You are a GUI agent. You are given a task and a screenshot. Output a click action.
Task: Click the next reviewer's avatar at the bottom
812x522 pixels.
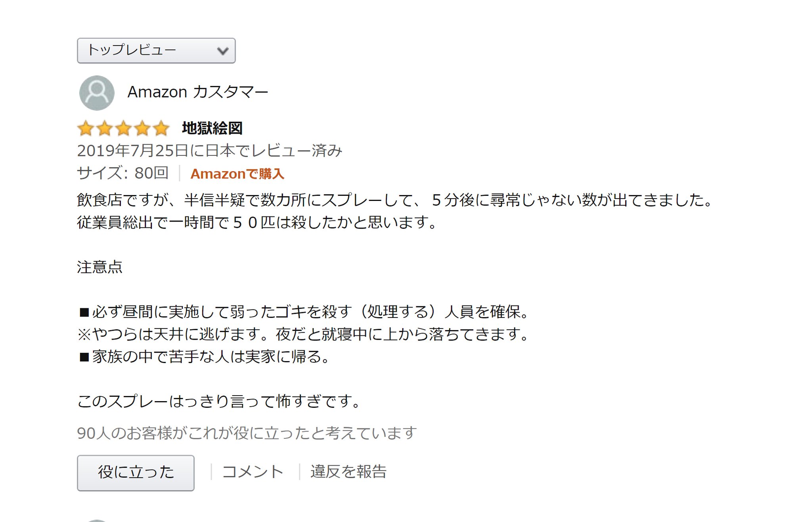tap(97, 520)
